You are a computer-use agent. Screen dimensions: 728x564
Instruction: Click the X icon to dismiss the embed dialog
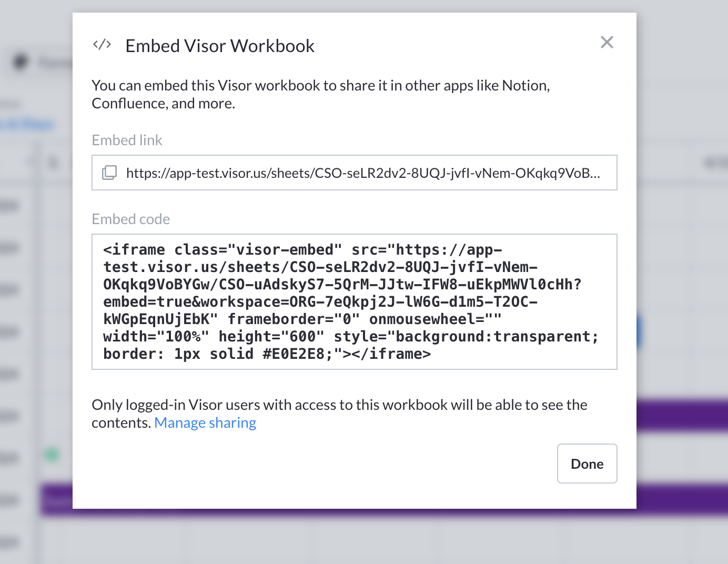point(606,42)
